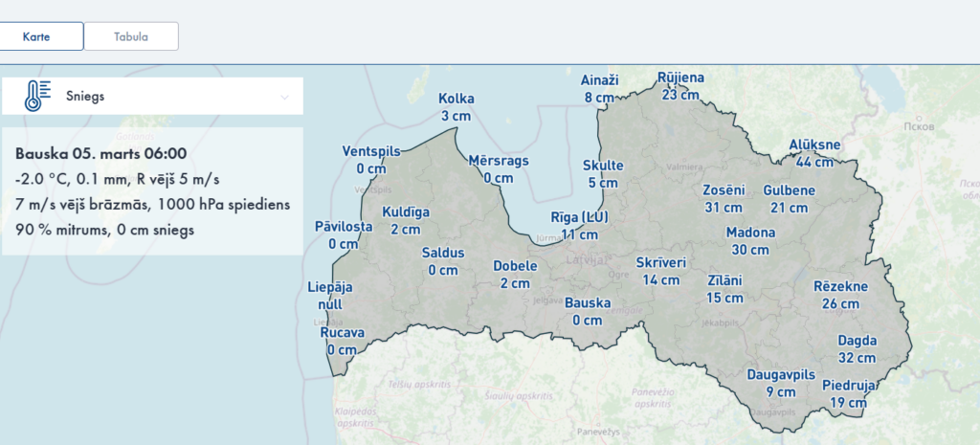Open the Sniegs parameter selector

pos(153,97)
